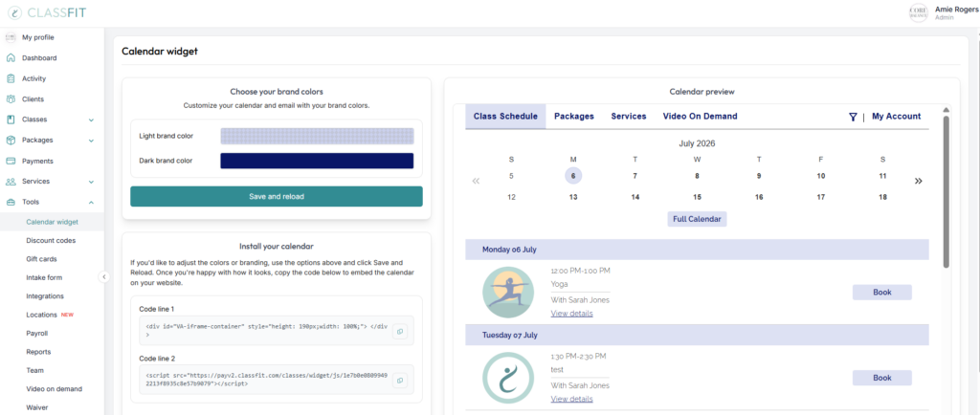Open Video on demand in sidebar
Screen dimensions: 980x415
(52, 389)
